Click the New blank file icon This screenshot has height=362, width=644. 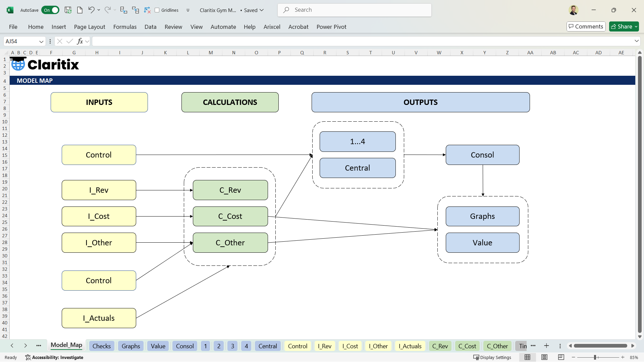point(80,10)
